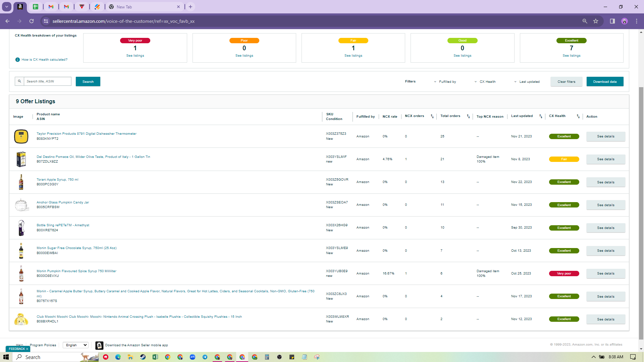Viewport: 644px width, 362px height.
Task: Reload the page with the refresh icon
Action: point(32,21)
